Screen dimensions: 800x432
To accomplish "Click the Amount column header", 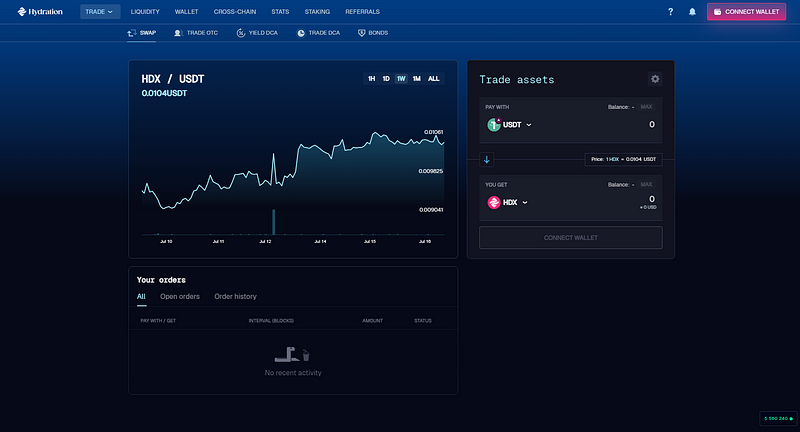I will [372, 321].
